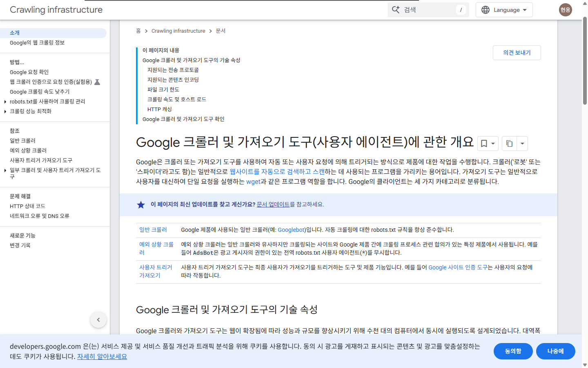Jump to '파일 크기 한도' in contents

pos(163,90)
